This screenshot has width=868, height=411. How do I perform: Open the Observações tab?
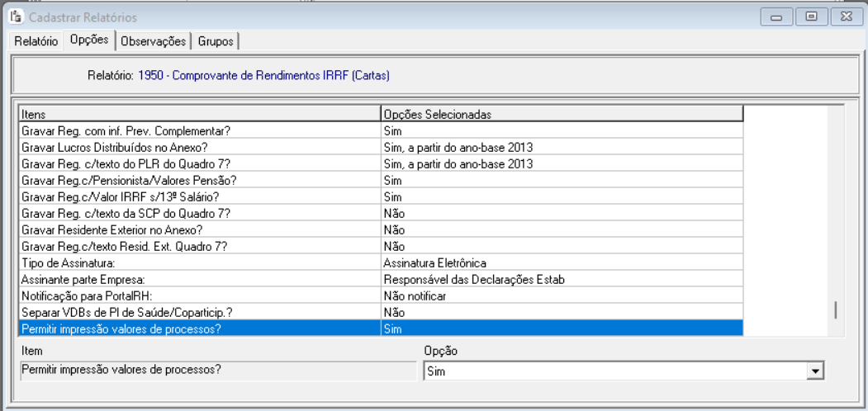(x=154, y=41)
